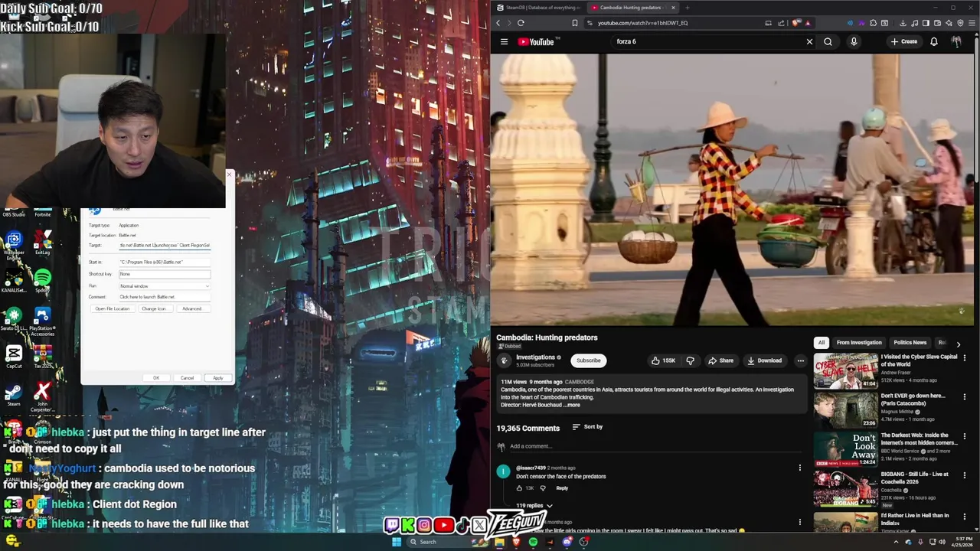Screen dimensions: 980x551
Task: Open File Explorer from the taskbar
Action: (x=499, y=542)
